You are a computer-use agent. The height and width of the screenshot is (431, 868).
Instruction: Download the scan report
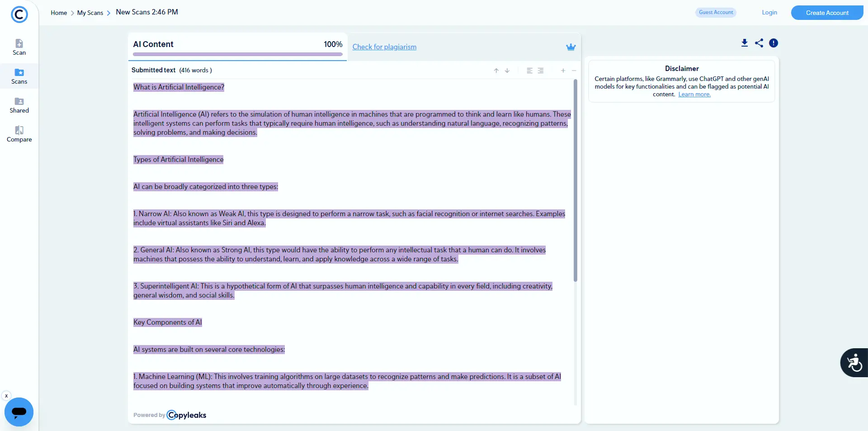745,43
